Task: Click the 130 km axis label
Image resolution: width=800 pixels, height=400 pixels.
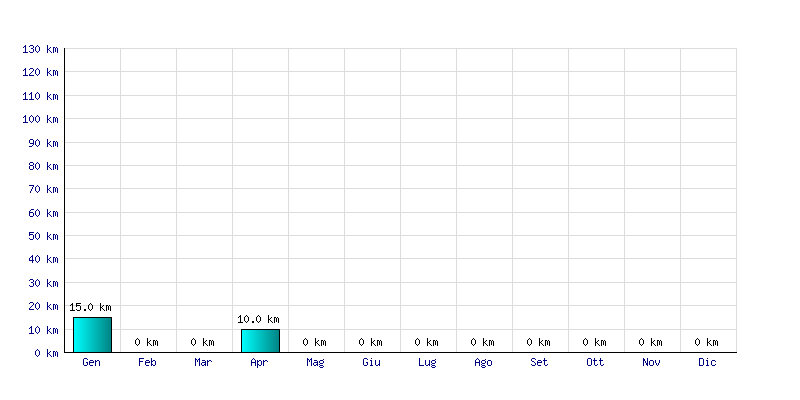Action: (x=40, y=49)
